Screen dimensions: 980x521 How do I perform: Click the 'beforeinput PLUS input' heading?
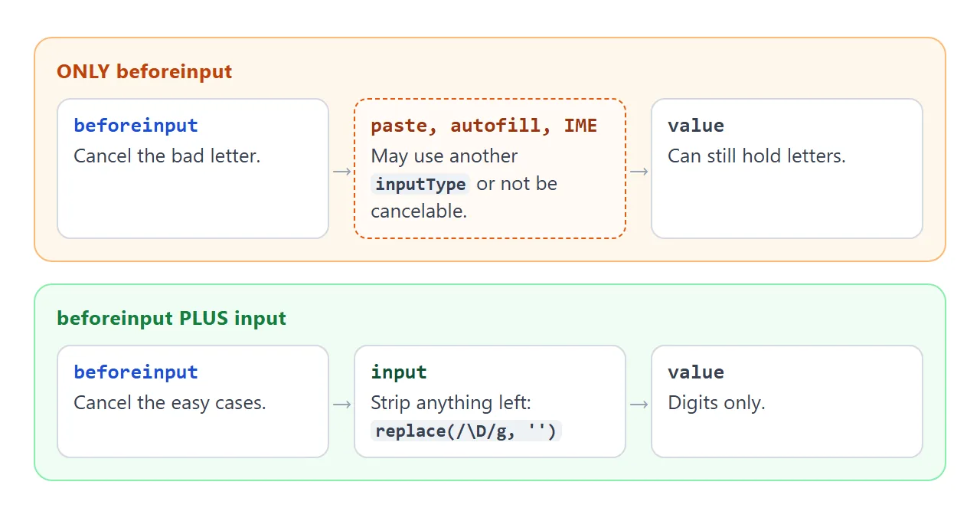[171, 319]
